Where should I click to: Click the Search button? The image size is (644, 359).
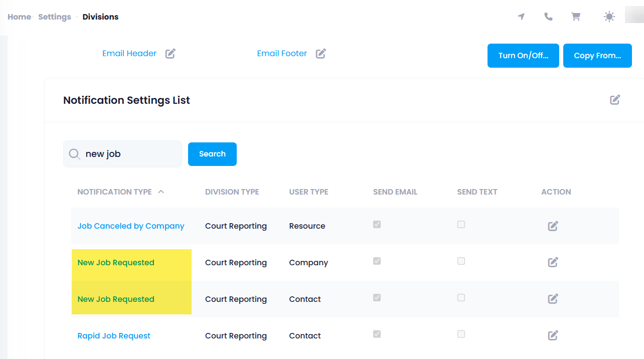[x=212, y=154]
